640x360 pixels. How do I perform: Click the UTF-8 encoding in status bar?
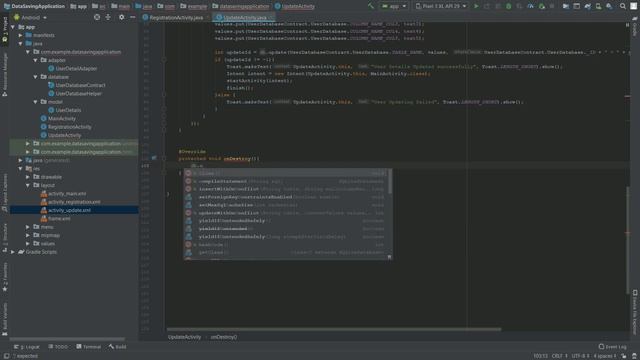pos(580,356)
